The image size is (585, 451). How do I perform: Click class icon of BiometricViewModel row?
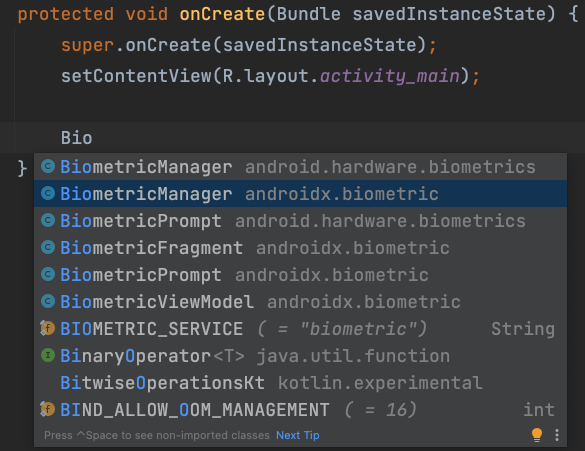(x=48, y=301)
